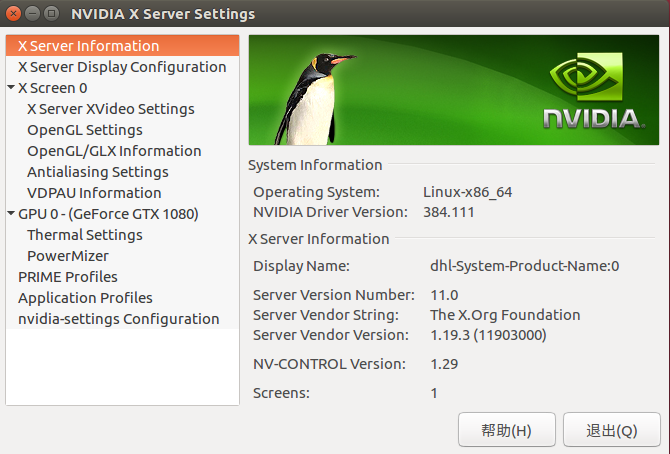Click the Server Vendor String label

pyautogui.click(x=326, y=315)
